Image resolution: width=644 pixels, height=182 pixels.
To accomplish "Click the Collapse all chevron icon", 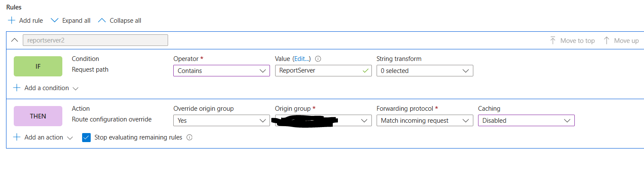I will point(101,20).
